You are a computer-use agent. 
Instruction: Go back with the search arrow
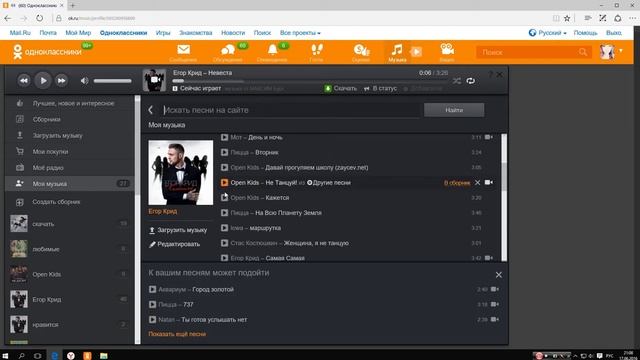coord(151,110)
